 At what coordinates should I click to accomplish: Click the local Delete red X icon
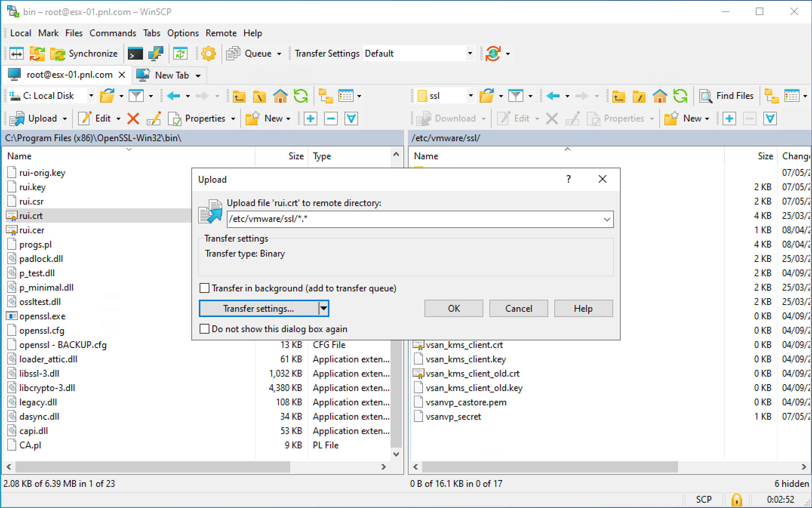(133, 119)
